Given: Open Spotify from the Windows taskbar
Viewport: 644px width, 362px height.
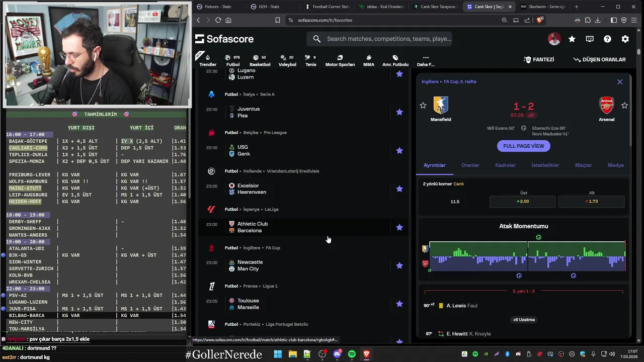Looking at the screenshot, I should click(352, 354).
